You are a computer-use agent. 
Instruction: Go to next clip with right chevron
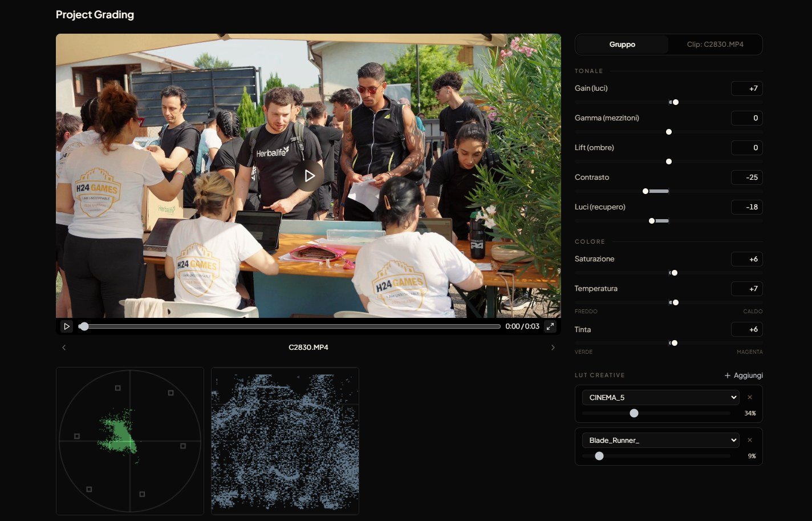(553, 348)
